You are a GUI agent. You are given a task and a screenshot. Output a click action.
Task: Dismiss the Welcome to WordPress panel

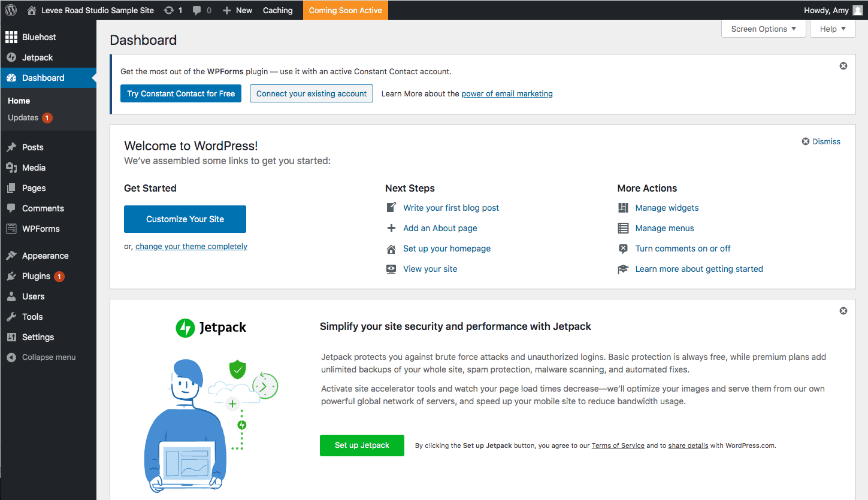(821, 141)
